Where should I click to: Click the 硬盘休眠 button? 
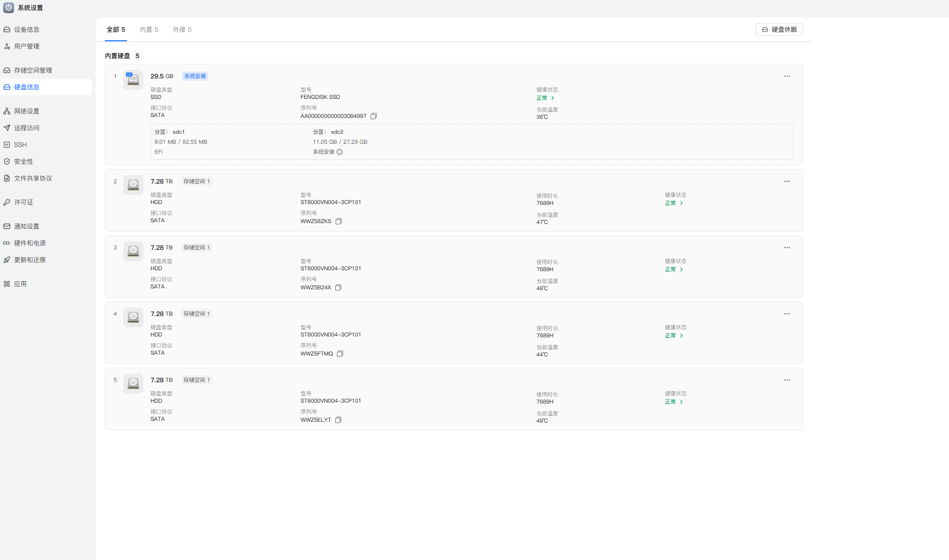coord(779,29)
